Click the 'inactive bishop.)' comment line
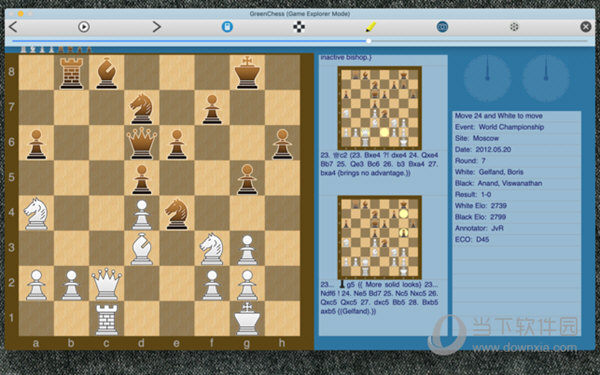 coord(346,57)
